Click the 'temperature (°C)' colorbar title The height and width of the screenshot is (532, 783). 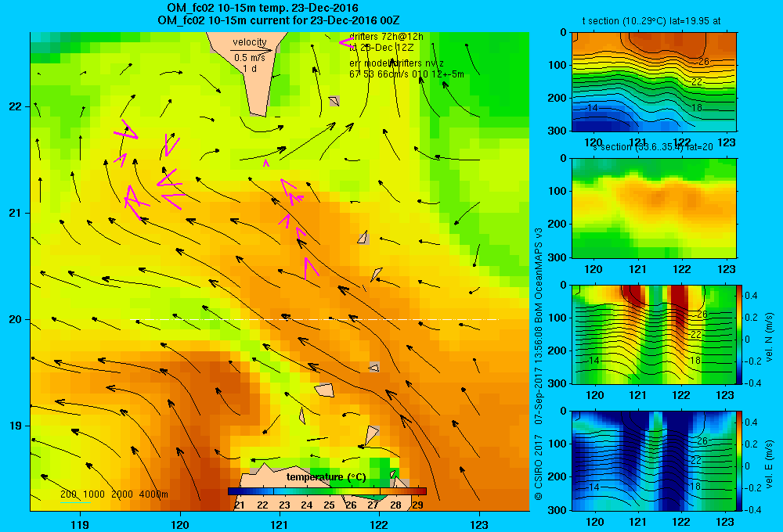326,477
